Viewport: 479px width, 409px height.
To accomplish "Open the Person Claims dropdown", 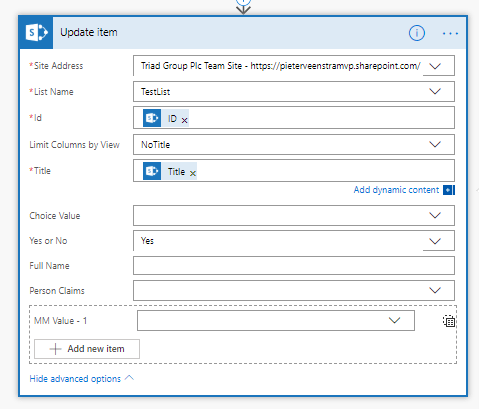I will point(435,290).
